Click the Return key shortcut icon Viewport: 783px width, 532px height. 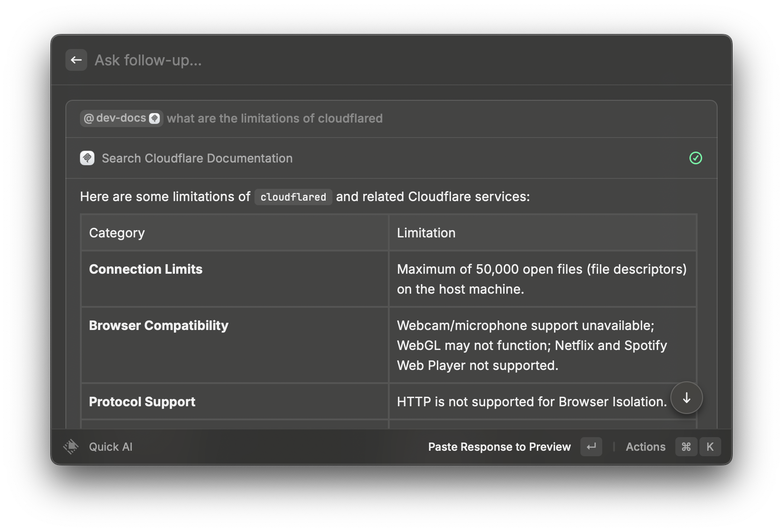coord(591,447)
